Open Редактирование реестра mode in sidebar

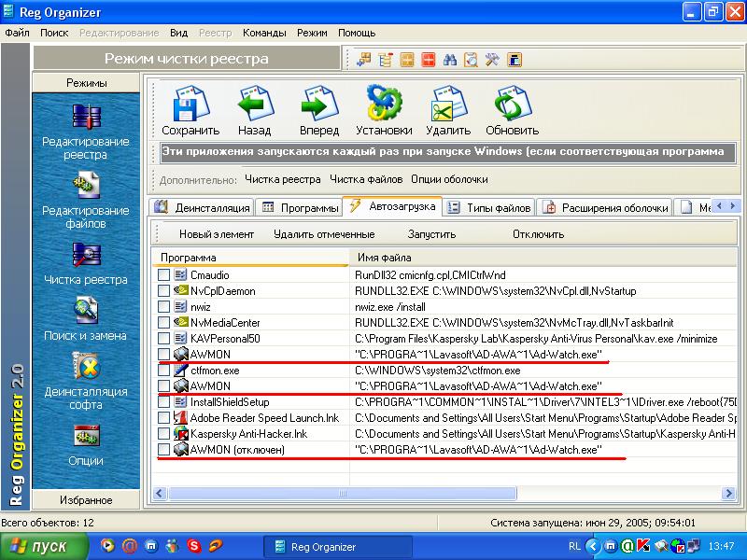click(x=86, y=133)
